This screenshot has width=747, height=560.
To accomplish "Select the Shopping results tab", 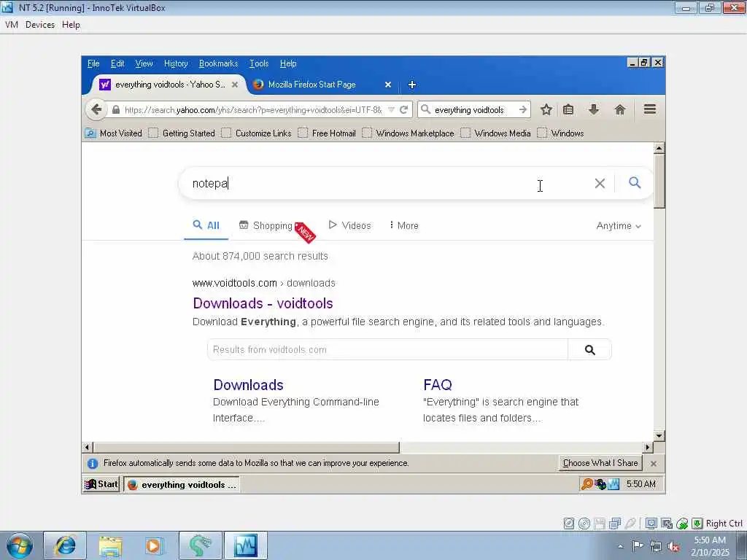I will tap(266, 226).
